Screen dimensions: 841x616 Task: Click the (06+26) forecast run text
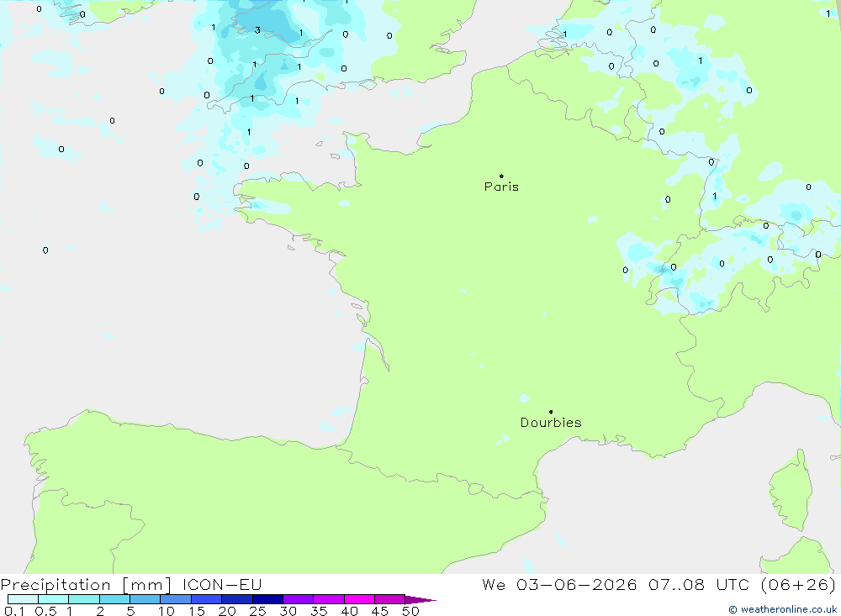799,584
